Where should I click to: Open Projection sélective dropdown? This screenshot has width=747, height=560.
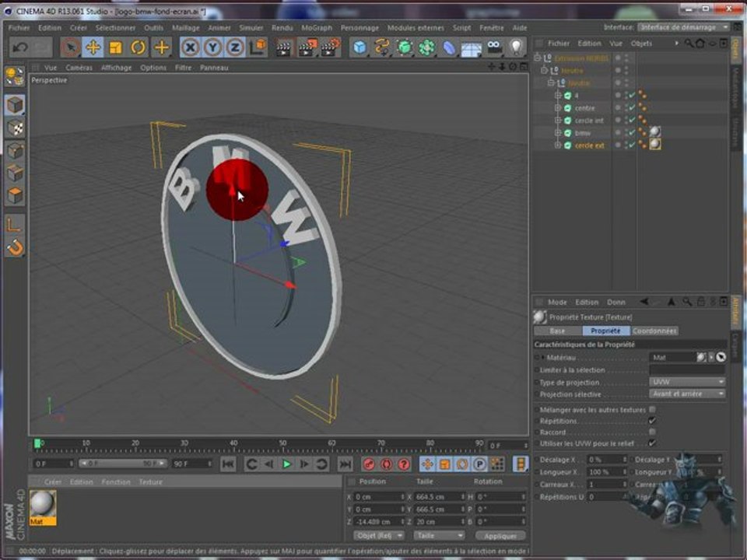pos(687,394)
